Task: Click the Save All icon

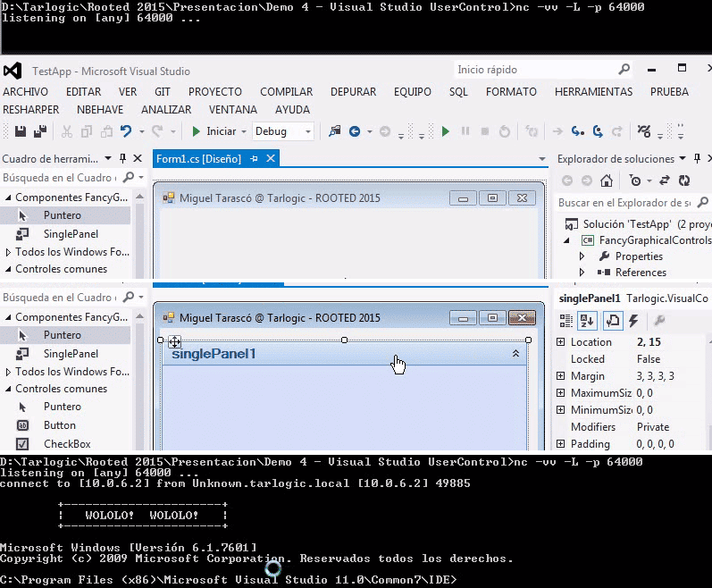Action: coord(40,131)
